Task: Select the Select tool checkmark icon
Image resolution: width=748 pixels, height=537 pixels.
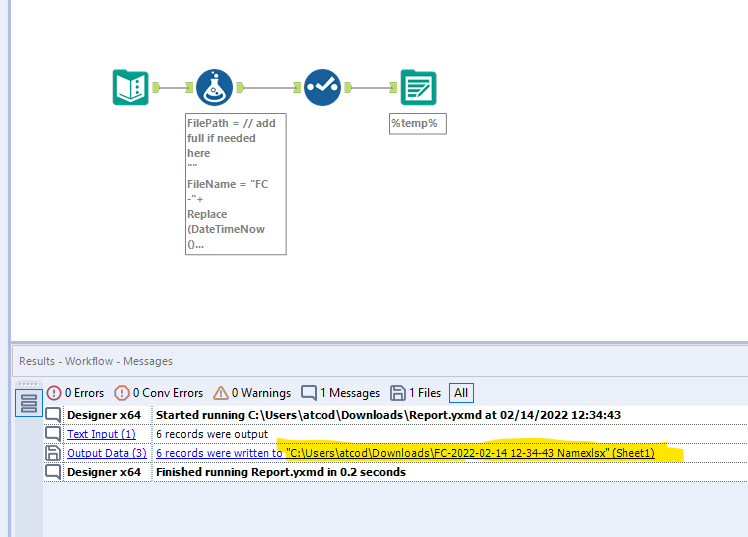Action: pyautogui.click(x=322, y=87)
